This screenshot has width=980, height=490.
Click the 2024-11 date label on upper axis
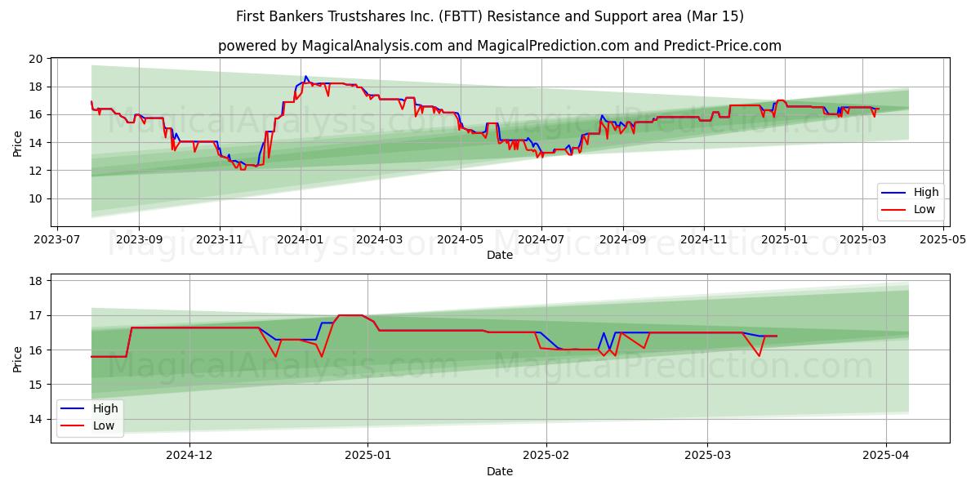tap(703, 240)
